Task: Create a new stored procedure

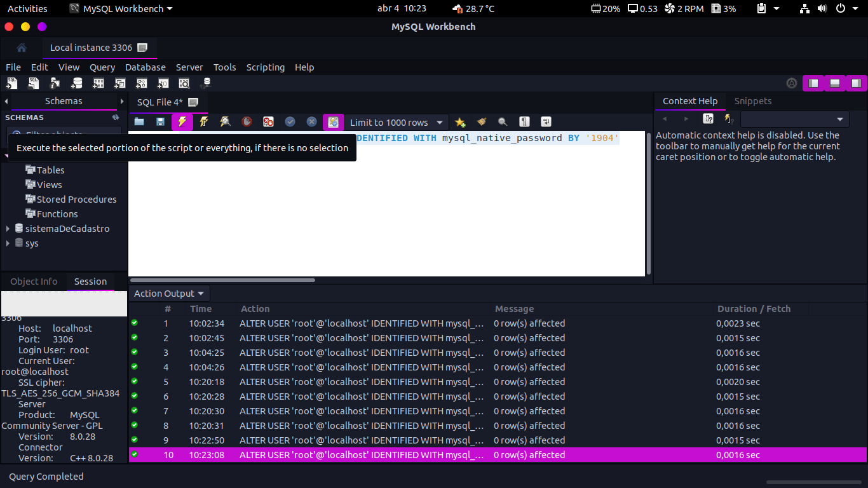Action: tap(142, 83)
